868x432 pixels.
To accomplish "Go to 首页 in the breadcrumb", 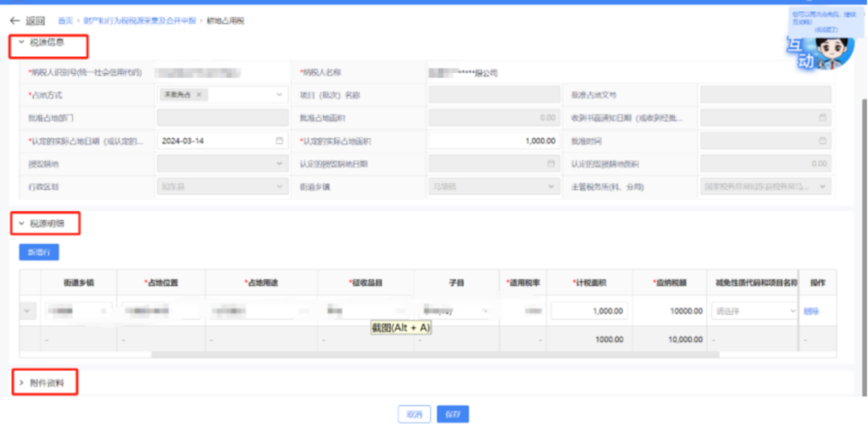I will 65,20.
